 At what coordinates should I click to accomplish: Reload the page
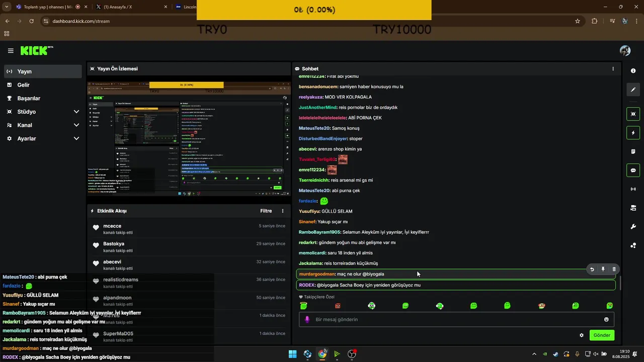(31, 21)
